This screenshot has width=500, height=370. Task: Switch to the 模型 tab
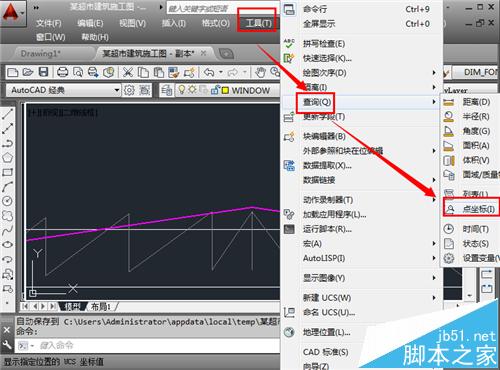72,306
